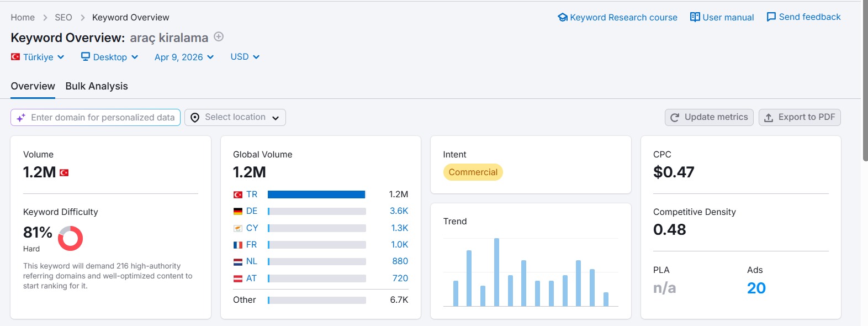Click the Keyword Difficulty donut chart
The height and width of the screenshot is (326, 868).
coord(70,238)
